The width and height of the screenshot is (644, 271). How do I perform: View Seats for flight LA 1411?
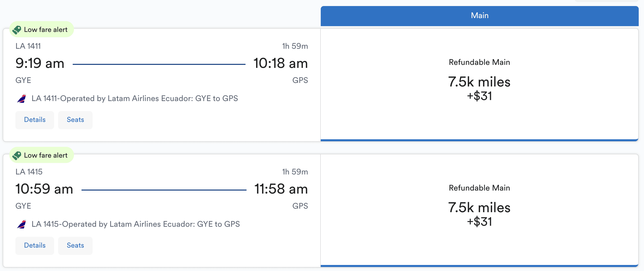(75, 120)
